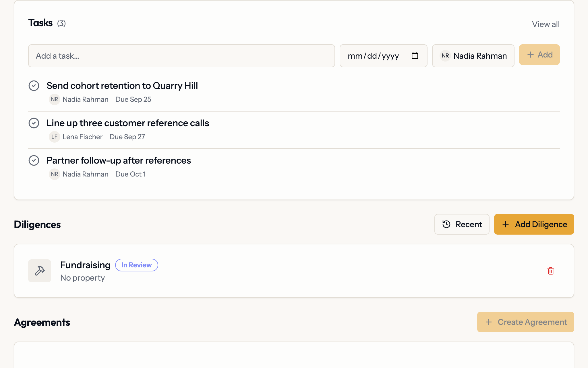Screen dimensions: 588x368
Task: Select 'Partner follow-up after references' title
Action: tap(119, 160)
